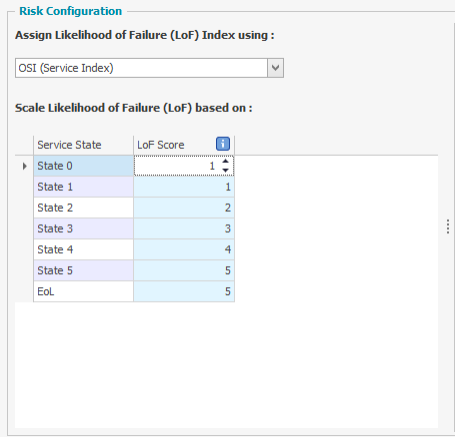Open the OSI (Service Index) dropdown arrow
455x437 pixels.
pyautogui.click(x=275, y=68)
